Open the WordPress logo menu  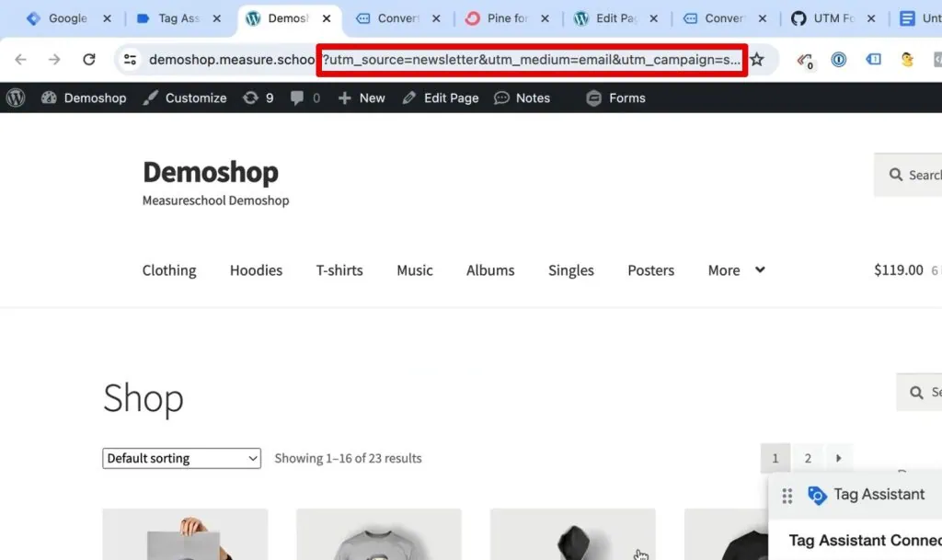pos(16,97)
